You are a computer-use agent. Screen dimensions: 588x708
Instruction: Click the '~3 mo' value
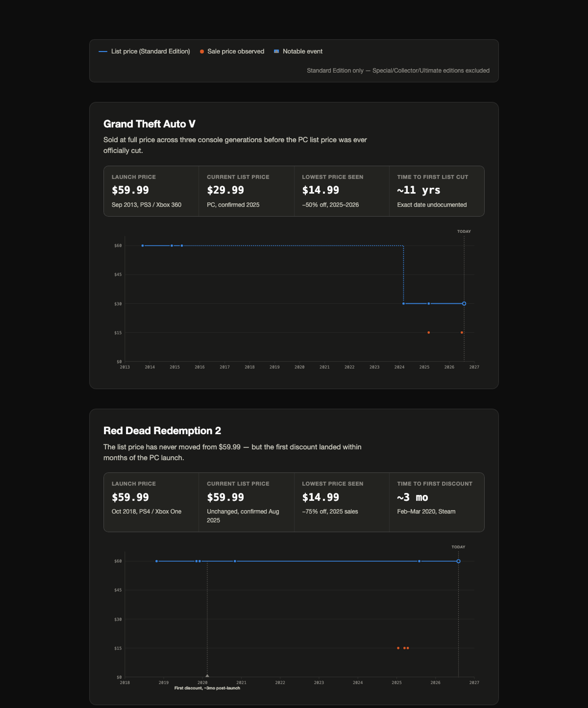pos(412,497)
